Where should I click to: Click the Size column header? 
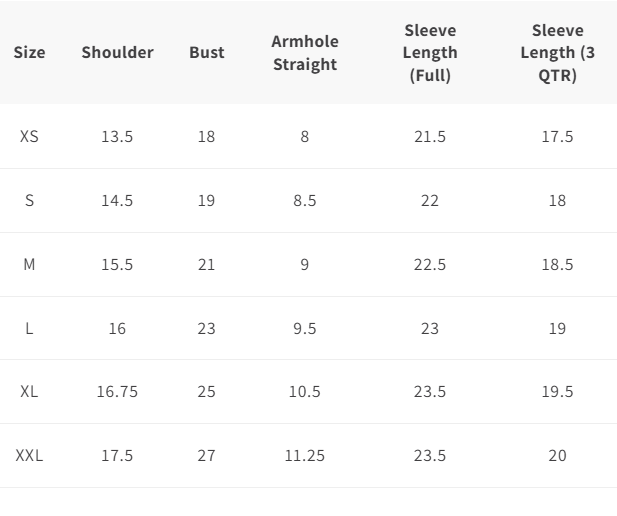30,52
